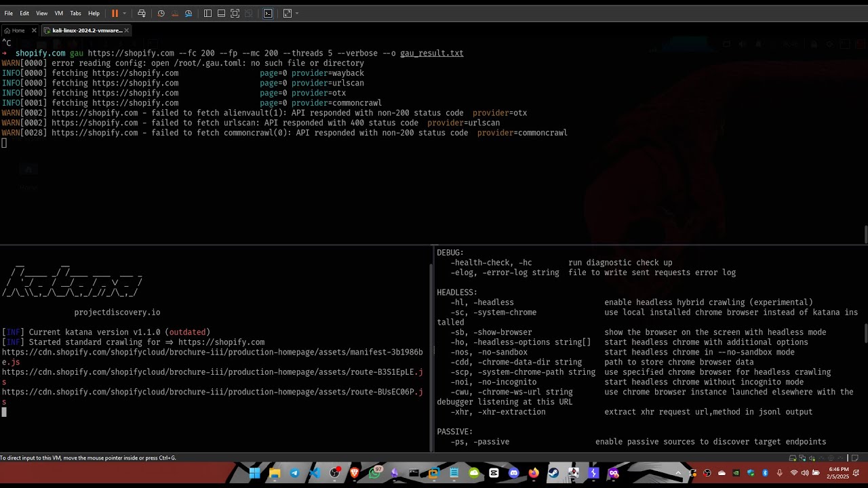
Task: Click the projectdiscovery.io text in katana banner
Action: click(x=117, y=312)
